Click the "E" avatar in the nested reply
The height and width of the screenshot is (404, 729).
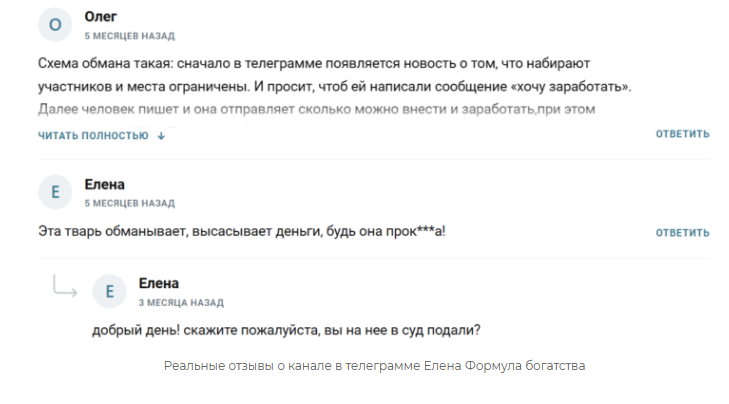click(109, 291)
